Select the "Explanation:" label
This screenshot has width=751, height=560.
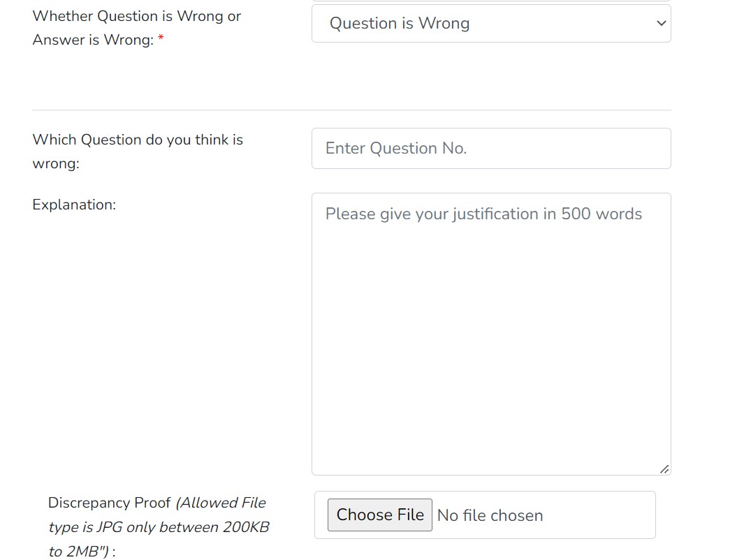click(74, 205)
